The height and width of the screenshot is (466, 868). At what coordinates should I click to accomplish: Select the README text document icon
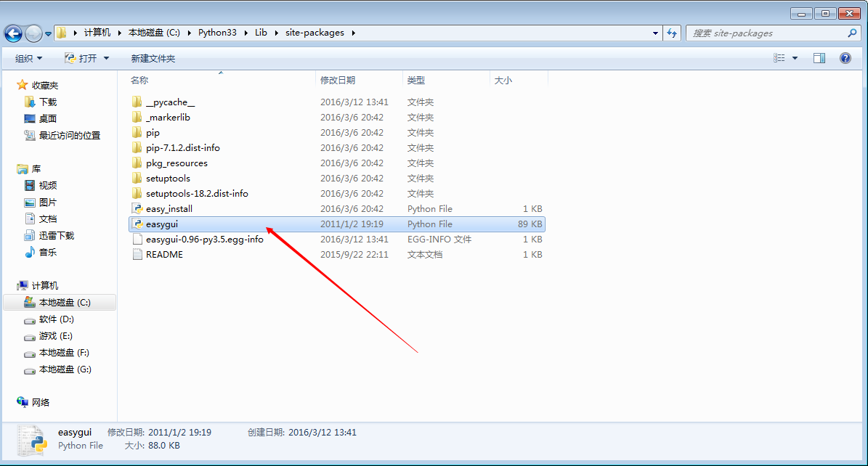pos(137,255)
